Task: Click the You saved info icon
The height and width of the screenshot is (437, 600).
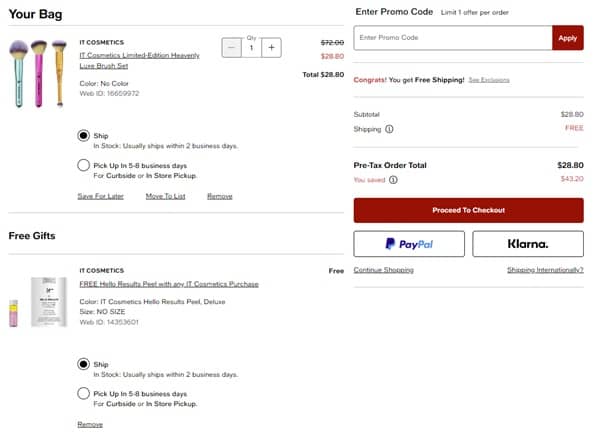Action: coord(393,180)
